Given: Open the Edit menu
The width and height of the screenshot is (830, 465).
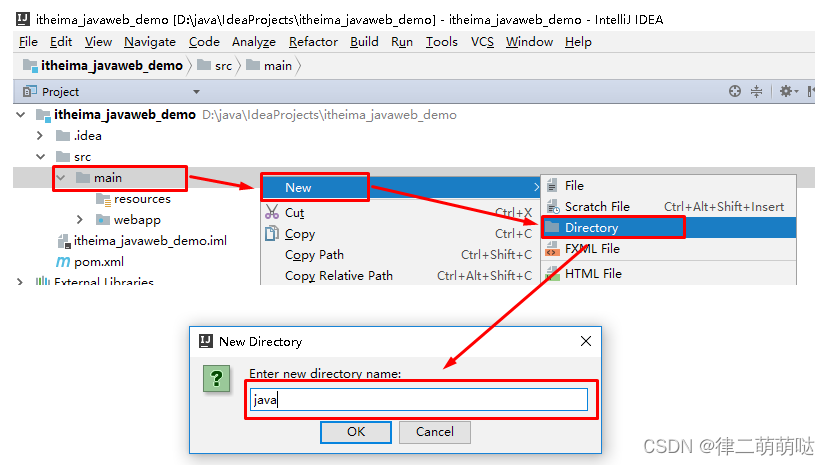Looking at the screenshot, I should coord(61,42).
